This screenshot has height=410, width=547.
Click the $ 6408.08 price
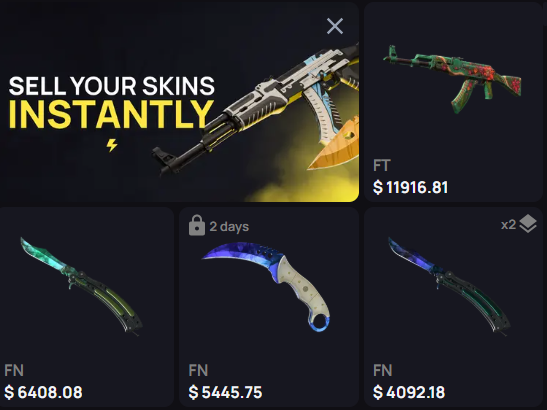43,392
